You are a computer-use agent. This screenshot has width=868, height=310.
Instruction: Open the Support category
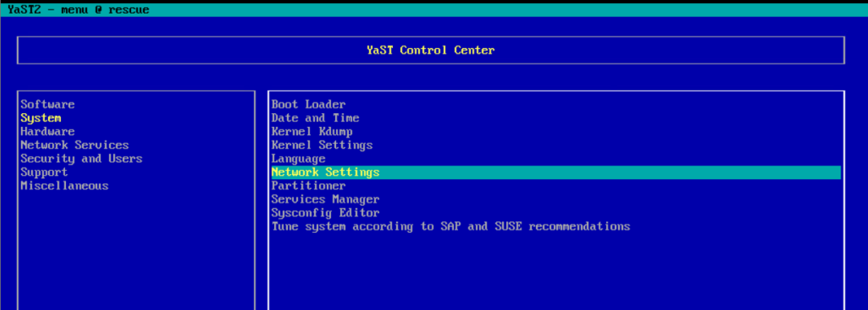44,172
